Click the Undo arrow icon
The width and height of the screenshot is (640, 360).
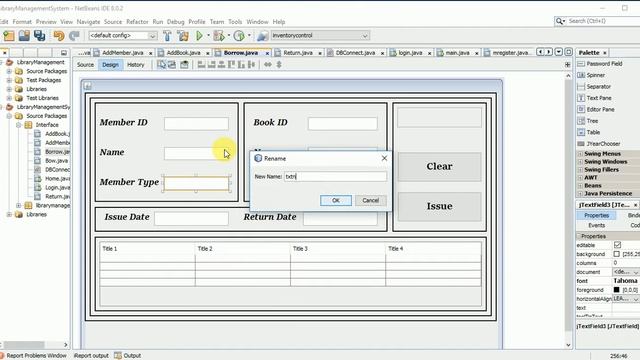coord(59,36)
